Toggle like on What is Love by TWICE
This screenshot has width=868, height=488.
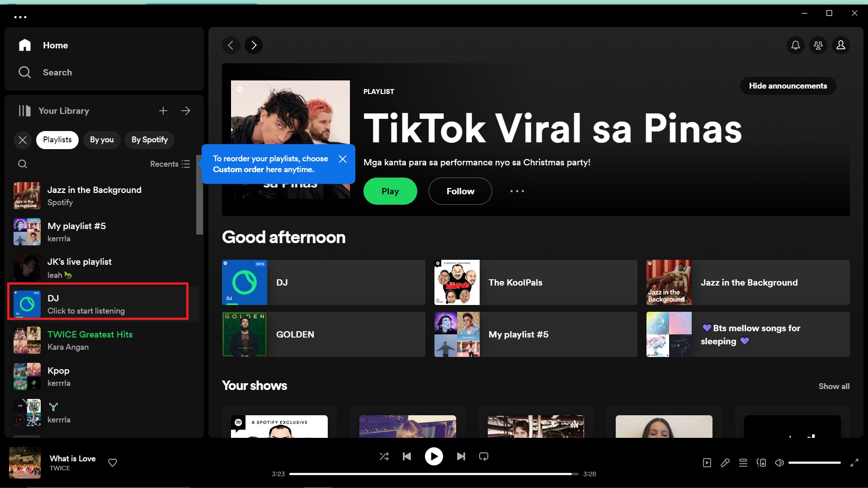[x=113, y=462]
